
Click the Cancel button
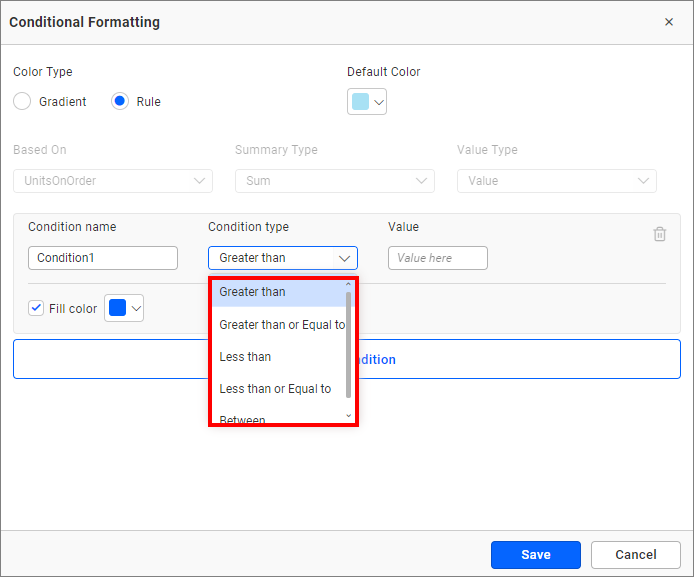[x=635, y=555]
